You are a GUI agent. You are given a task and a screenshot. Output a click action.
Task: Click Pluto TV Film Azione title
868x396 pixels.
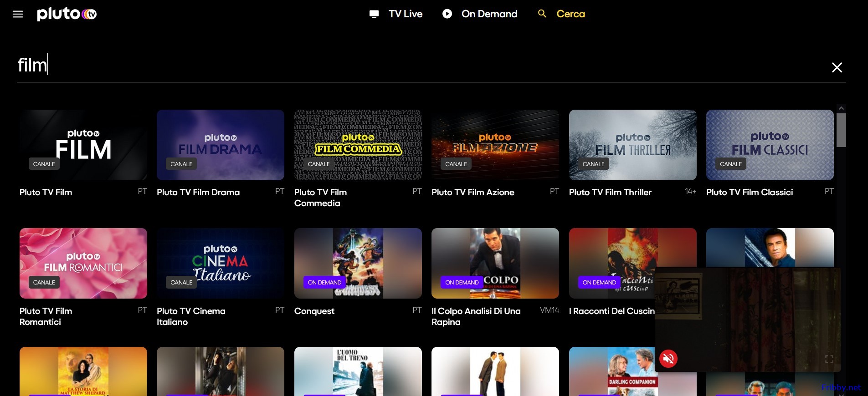click(473, 193)
